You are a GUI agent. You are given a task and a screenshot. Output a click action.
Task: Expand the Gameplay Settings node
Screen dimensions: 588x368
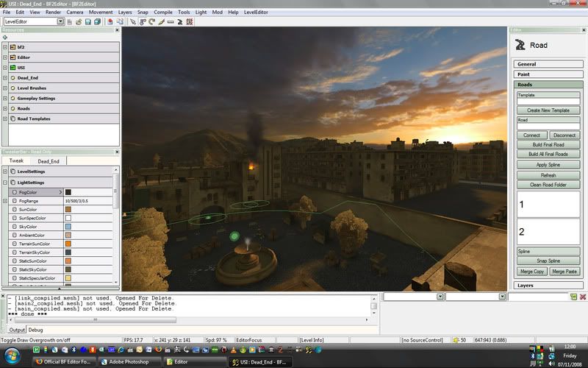coord(5,98)
